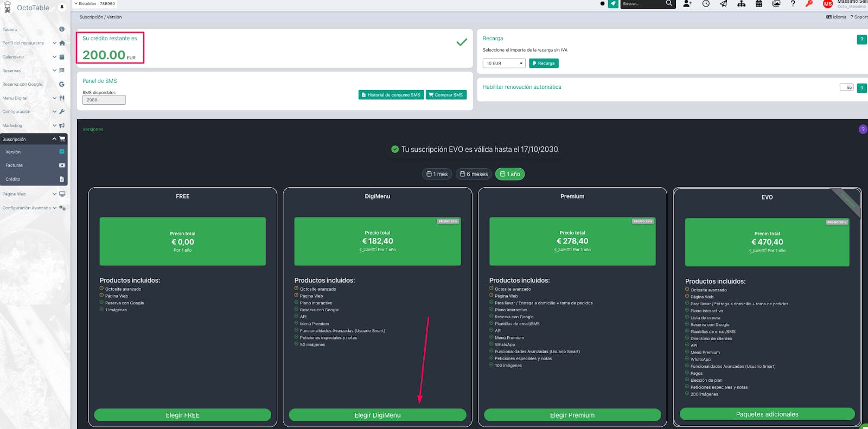The height and width of the screenshot is (429, 868).
Task: Click the home icon for Perfil del restaurante
Action: coord(62,43)
